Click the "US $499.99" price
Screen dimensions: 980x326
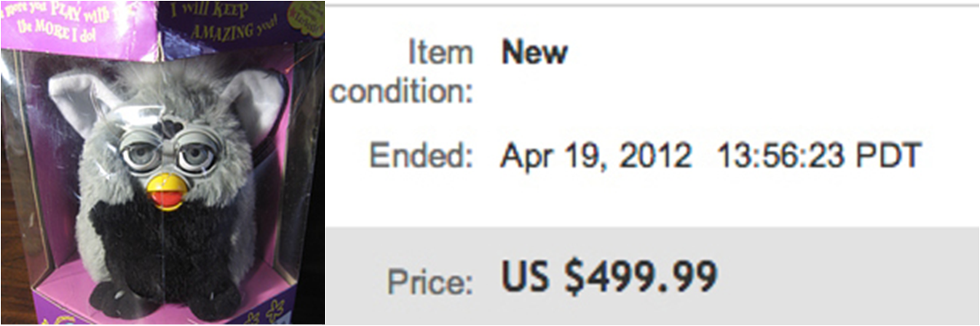pyautogui.click(x=609, y=277)
